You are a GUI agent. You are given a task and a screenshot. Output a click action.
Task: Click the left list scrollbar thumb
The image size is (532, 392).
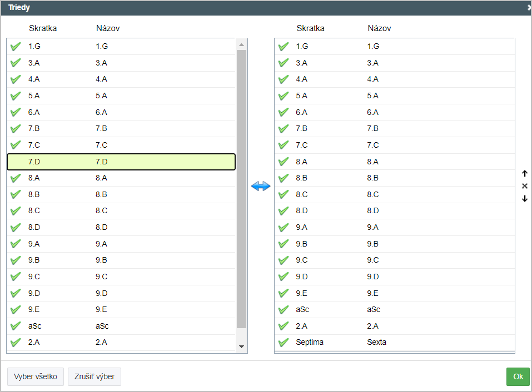coord(242,189)
